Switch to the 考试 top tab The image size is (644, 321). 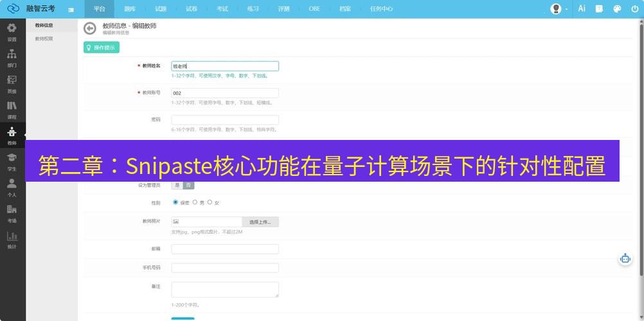pyautogui.click(x=222, y=9)
